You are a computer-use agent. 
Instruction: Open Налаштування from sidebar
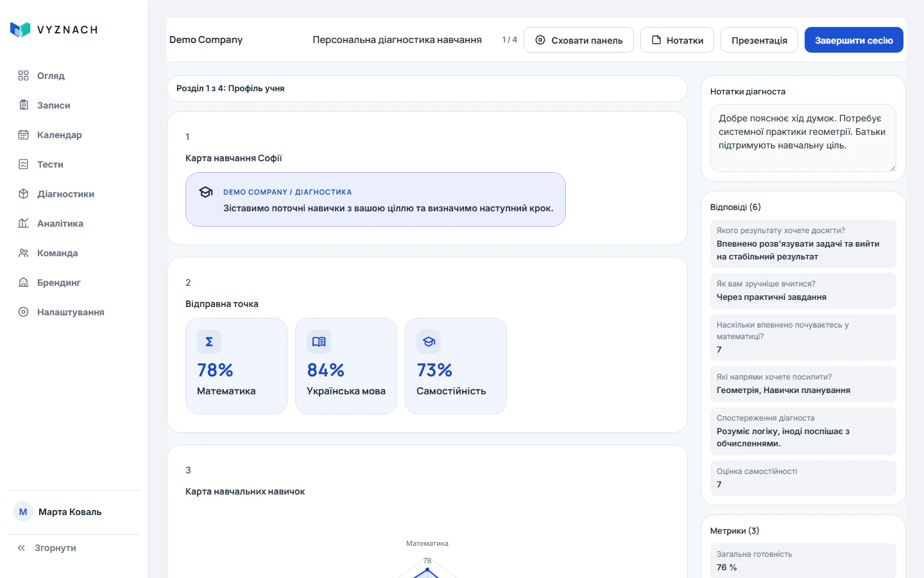[74, 312]
